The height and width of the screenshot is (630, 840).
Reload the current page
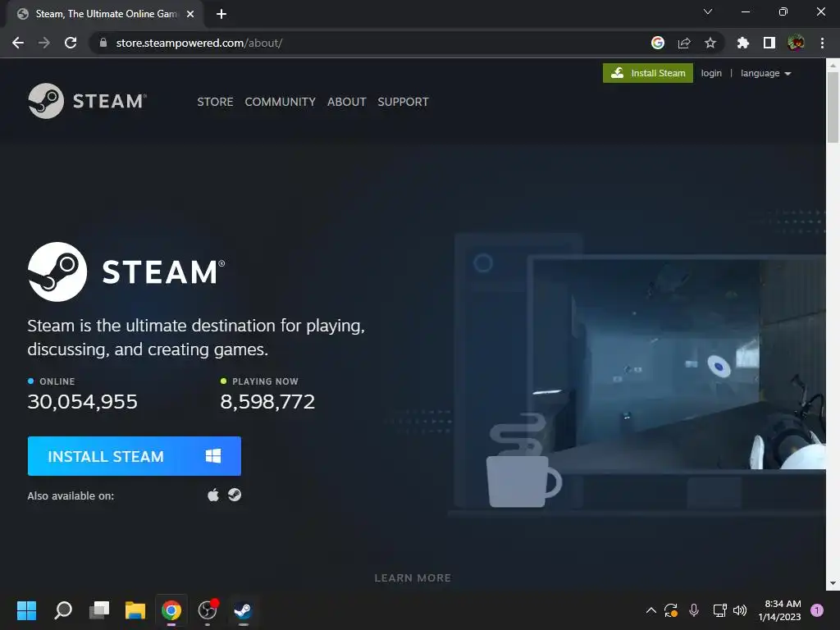71,43
